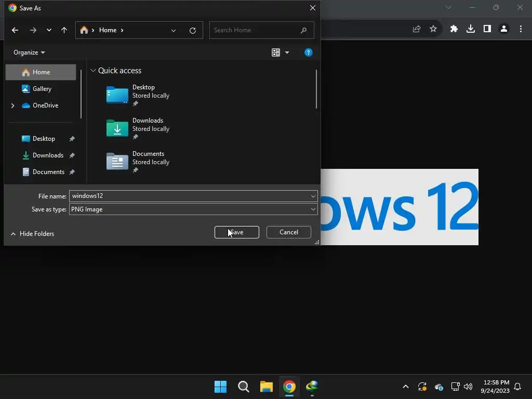
Task: Click Home in the address bar path
Action: pos(108,30)
